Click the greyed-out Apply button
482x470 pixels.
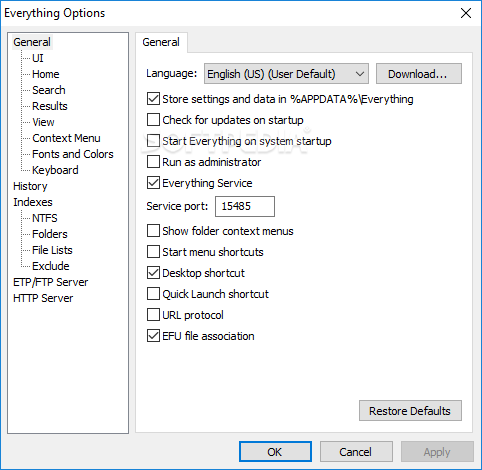point(437,452)
